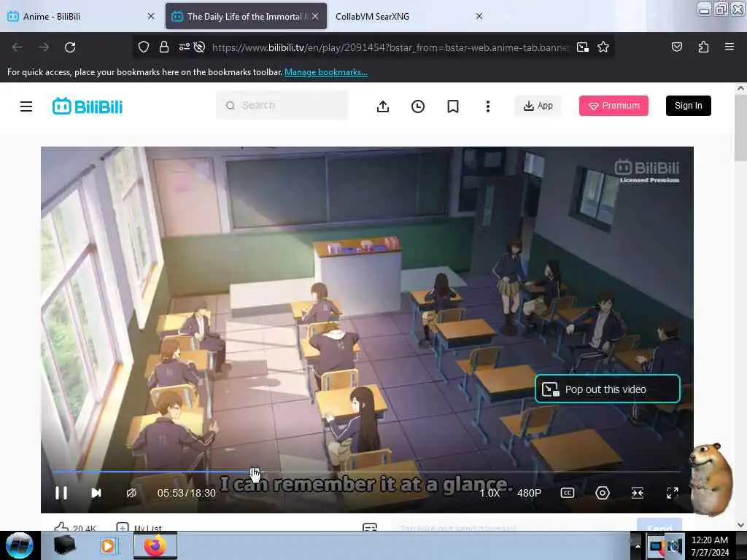Open the 1.0X playback speed menu
747x560 pixels.
[x=489, y=493]
